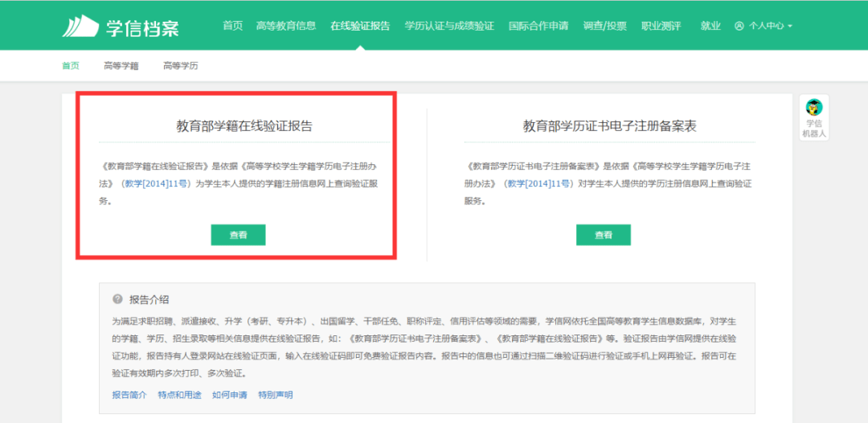868x423 pixels.
Task: Click the question mark icon beside 报告介绍
Action: 117,299
